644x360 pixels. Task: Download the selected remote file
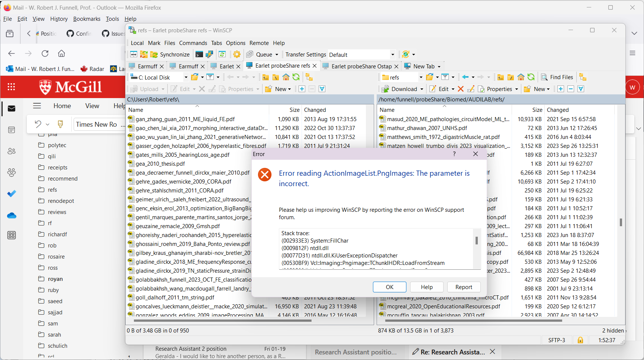point(402,89)
